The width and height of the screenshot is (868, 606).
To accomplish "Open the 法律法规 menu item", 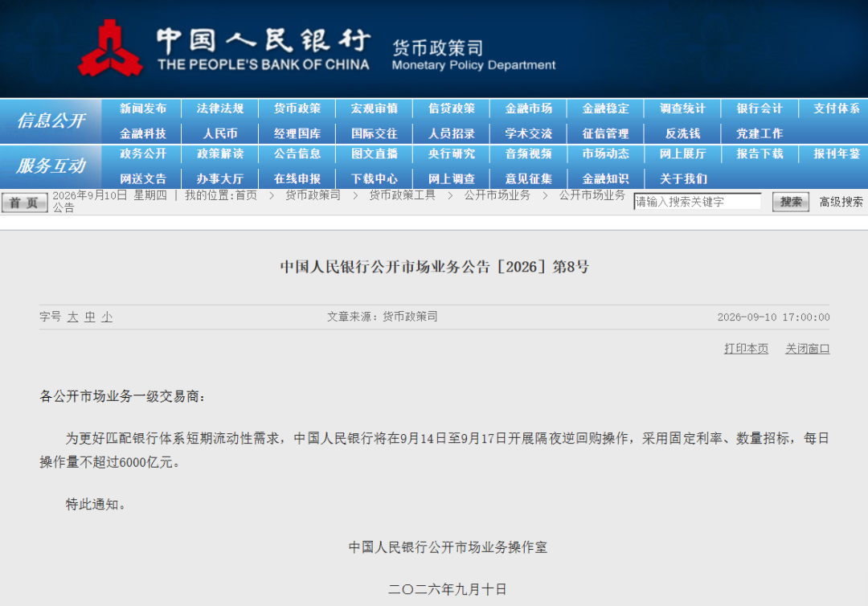I will coord(219,109).
